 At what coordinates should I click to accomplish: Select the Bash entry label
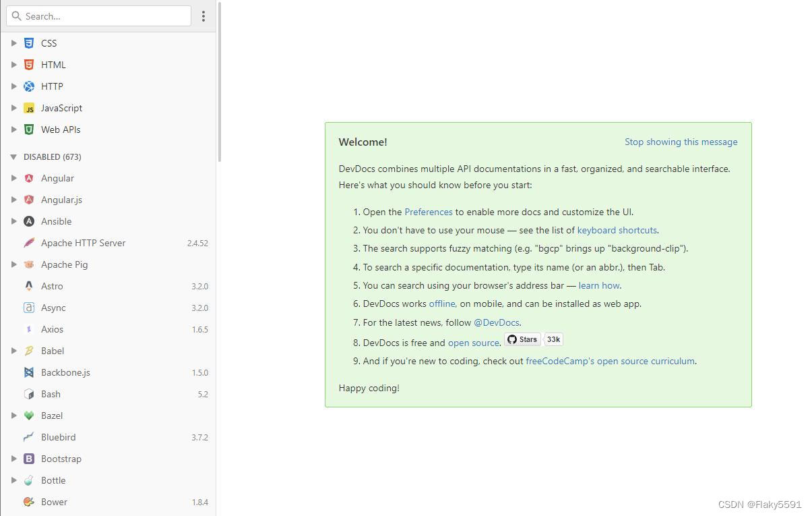(x=51, y=394)
